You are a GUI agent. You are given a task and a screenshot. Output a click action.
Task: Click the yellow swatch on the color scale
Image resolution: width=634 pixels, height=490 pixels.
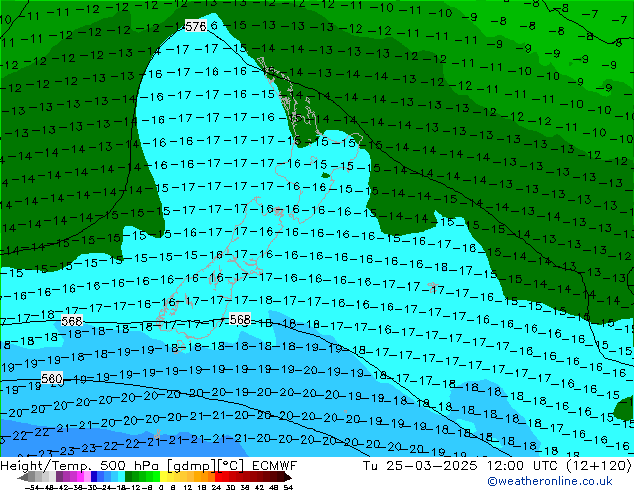163,477
